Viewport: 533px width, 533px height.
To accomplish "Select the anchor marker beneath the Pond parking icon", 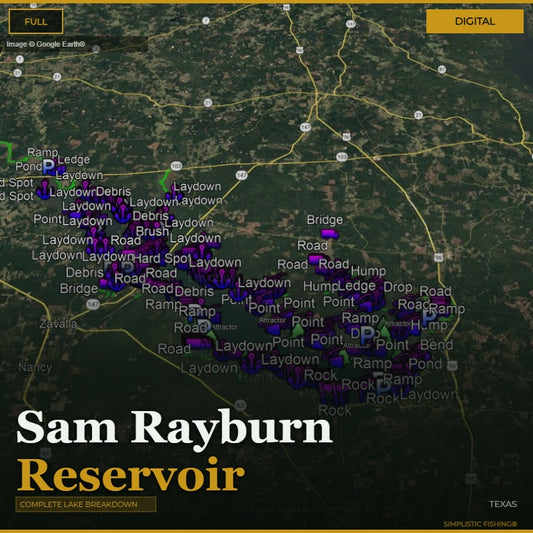I will click(x=44, y=190).
